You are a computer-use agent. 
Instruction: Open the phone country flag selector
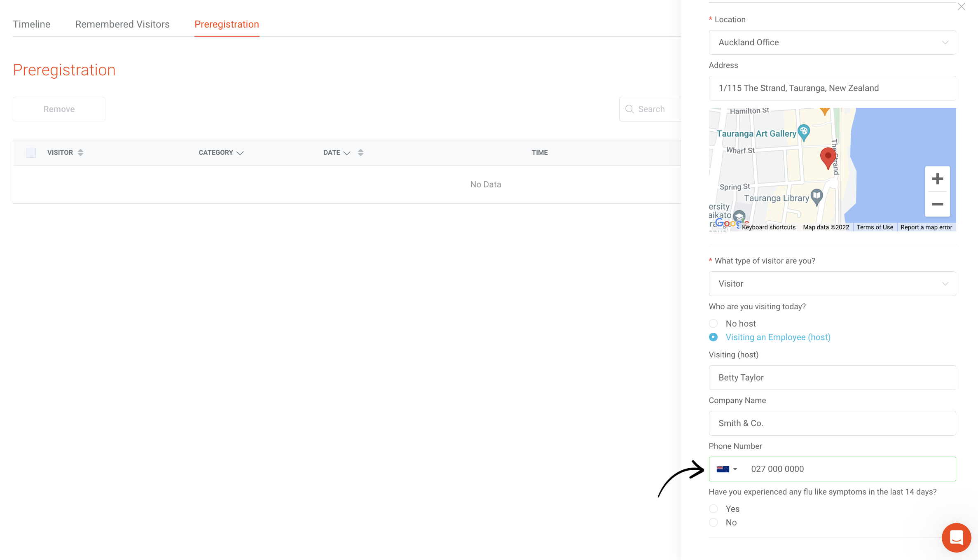727,469
